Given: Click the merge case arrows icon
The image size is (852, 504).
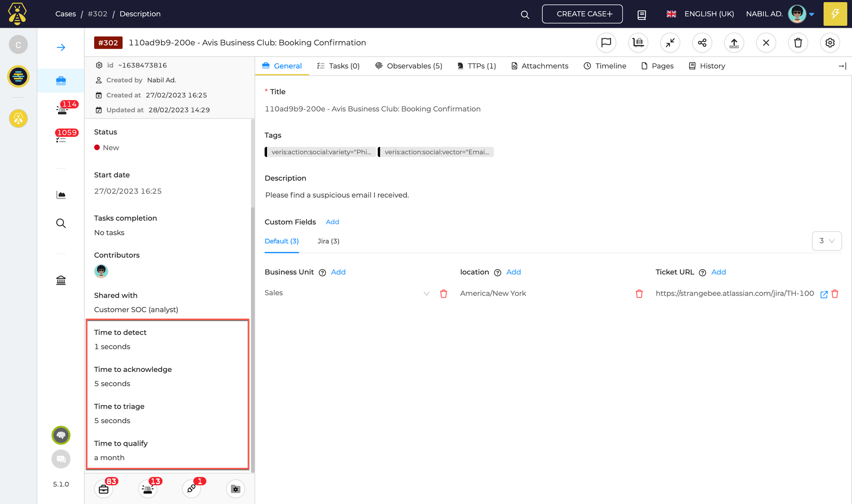Looking at the screenshot, I should pos(670,43).
